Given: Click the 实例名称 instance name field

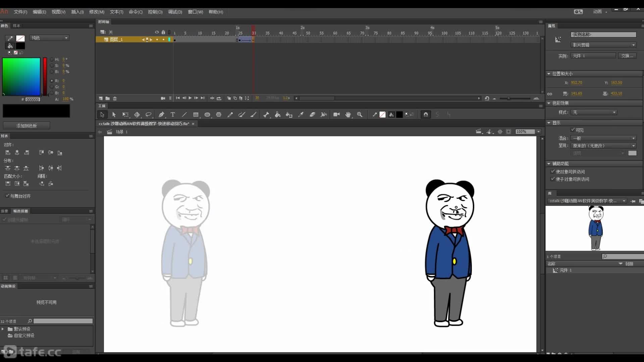Looking at the screenshot, I should point(603,35).
